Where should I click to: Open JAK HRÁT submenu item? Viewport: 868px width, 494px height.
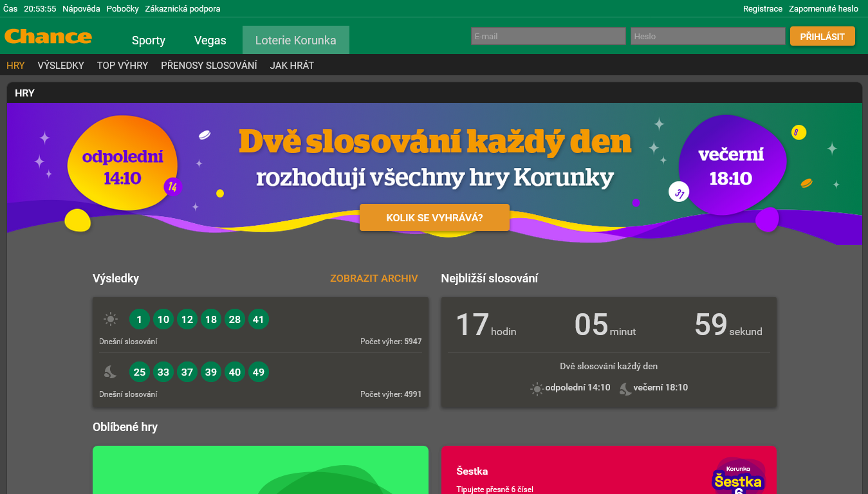pos(292,65)
